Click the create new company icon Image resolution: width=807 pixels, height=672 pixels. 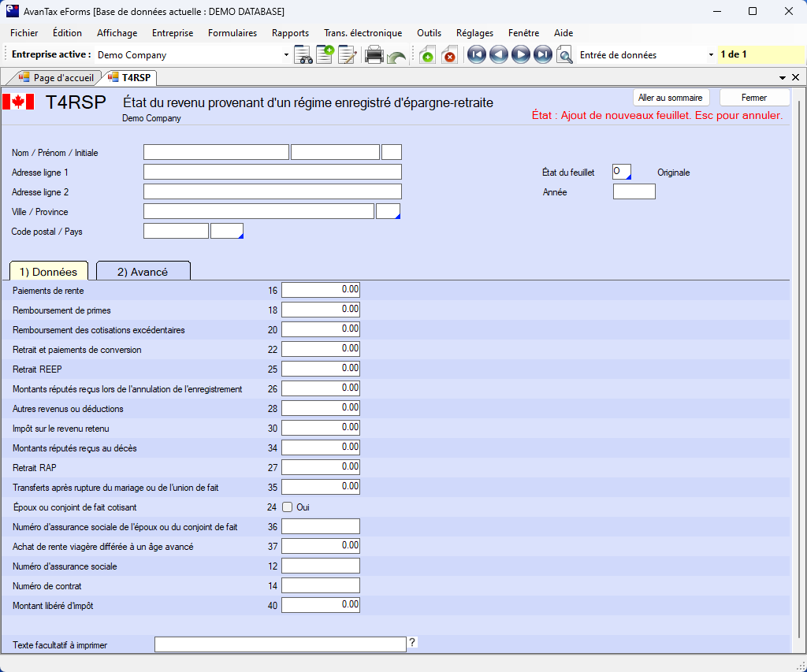(x=325, y=55)
